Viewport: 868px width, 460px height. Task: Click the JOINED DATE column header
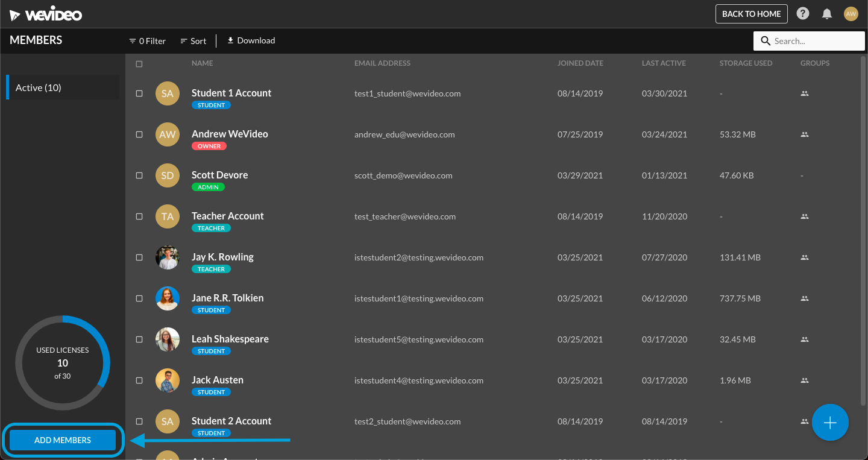tap(580, 63)
